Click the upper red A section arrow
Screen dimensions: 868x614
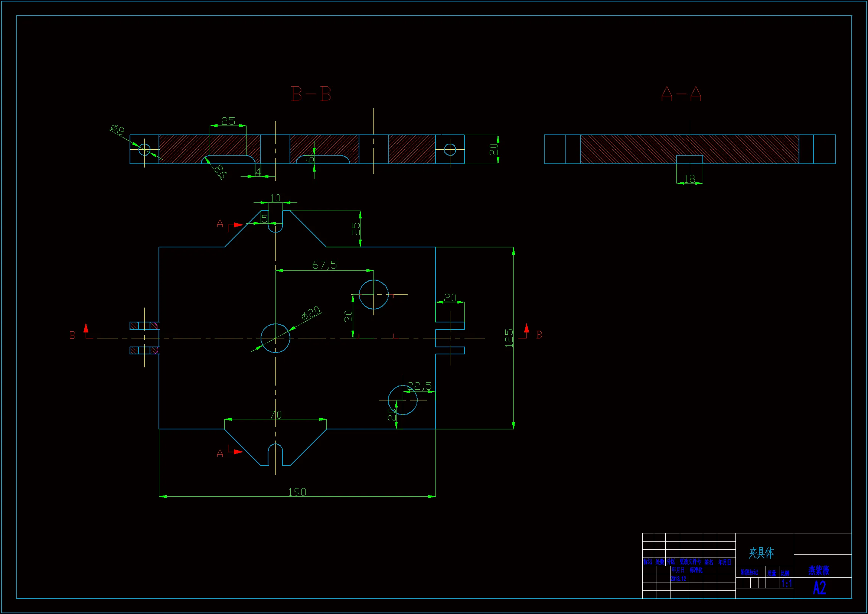pyautogui.click(x=238, y=225)
